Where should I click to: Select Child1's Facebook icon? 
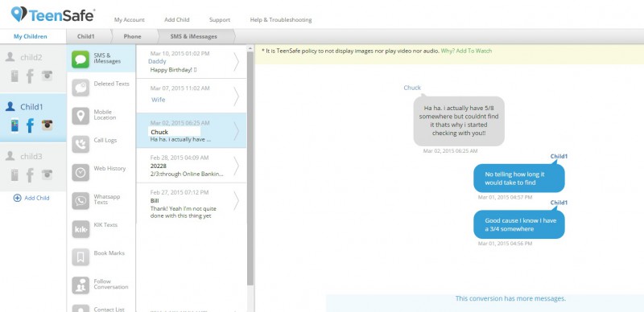click(30, 125)
